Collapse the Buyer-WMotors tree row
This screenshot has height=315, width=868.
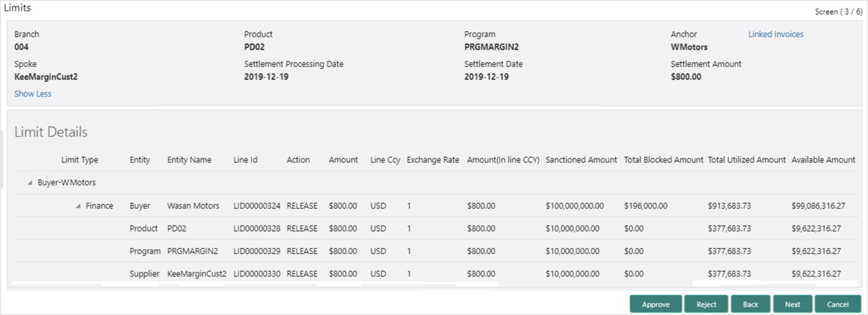30,183
